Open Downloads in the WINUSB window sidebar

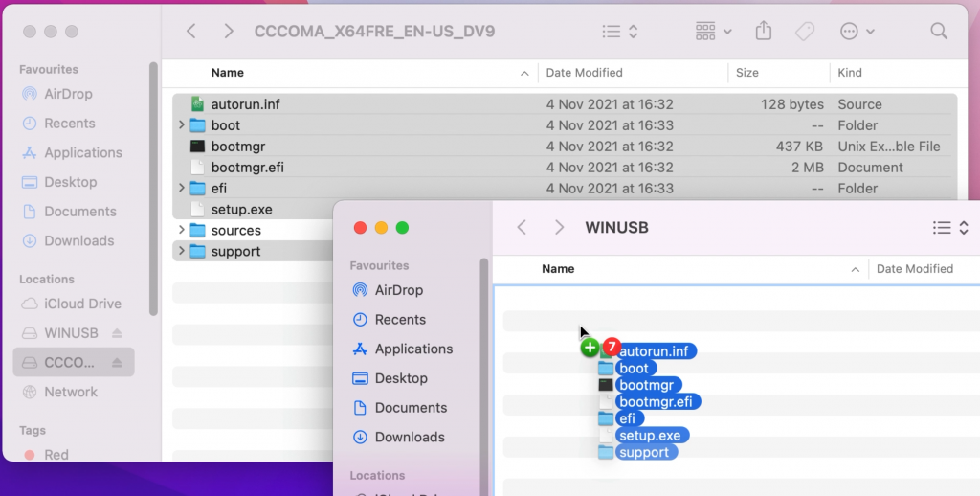398,438
